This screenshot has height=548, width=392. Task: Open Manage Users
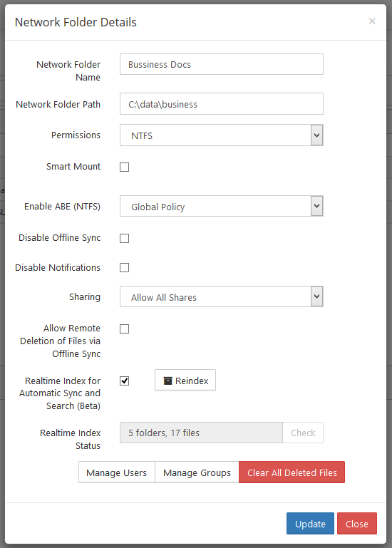pos(116,472)
